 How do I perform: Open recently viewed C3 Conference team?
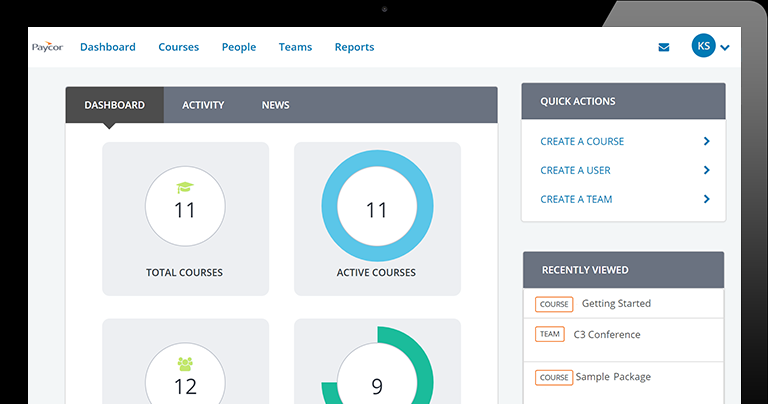607,334
